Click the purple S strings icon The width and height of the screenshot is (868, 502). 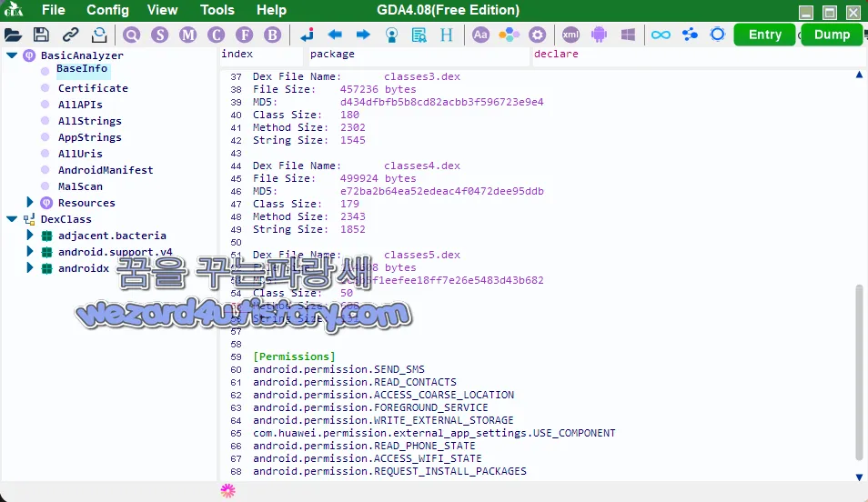tap(160, 35)
